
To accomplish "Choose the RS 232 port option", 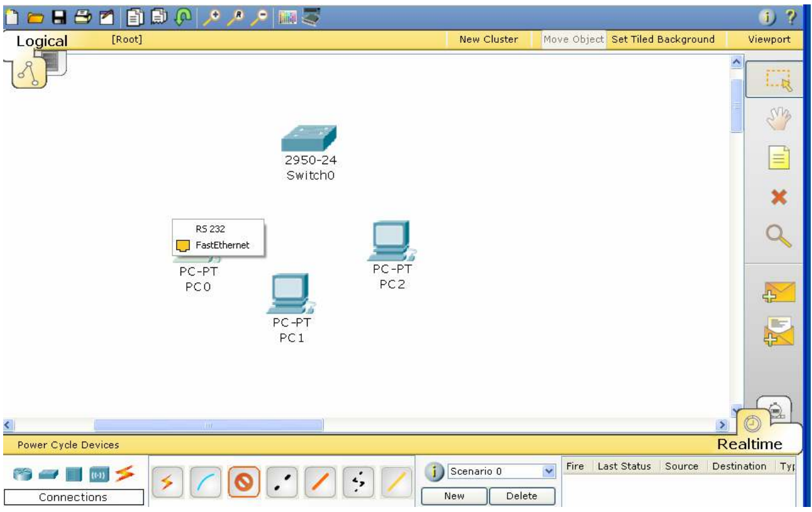I will 210,229.
